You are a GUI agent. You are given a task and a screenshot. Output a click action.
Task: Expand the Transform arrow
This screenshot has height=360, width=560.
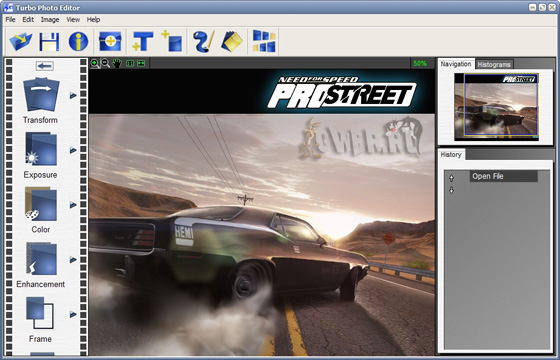73,95
